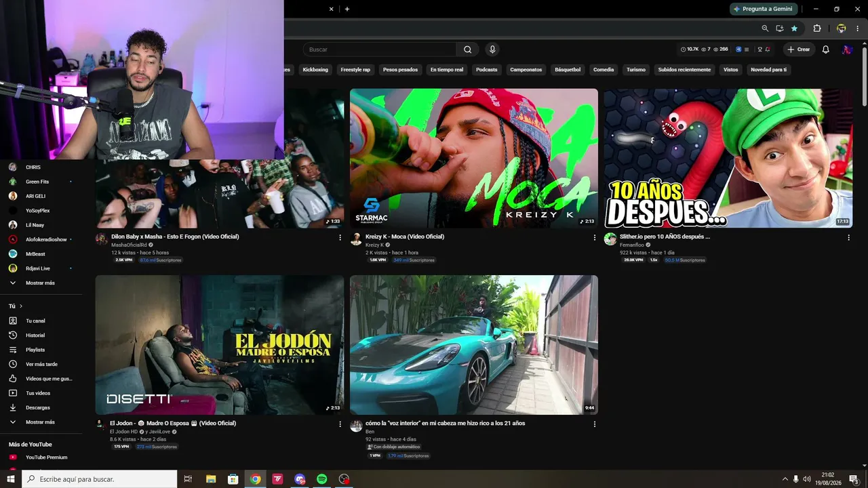This screenshot has width=868, height=488.
Task: Select the Kickboxing filter chip
Action: pyautogui.click(x=315, y=70)
